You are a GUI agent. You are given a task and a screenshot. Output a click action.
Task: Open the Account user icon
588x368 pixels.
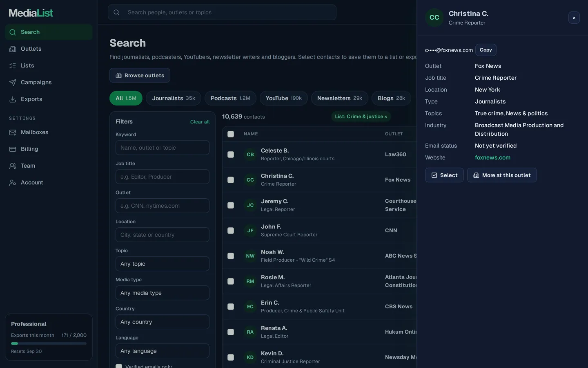click(x=13, y=182)
